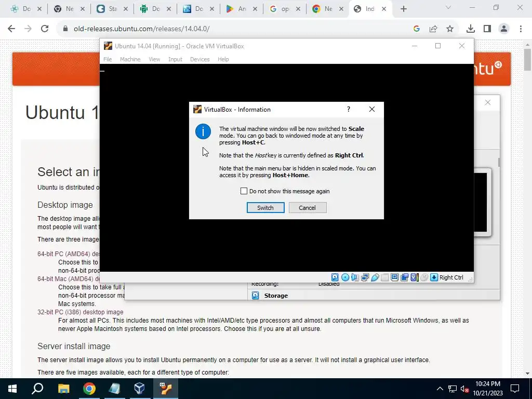Open Chrome three-dot menu
Screen dimensions: 532x399
[x=521, y=29]
